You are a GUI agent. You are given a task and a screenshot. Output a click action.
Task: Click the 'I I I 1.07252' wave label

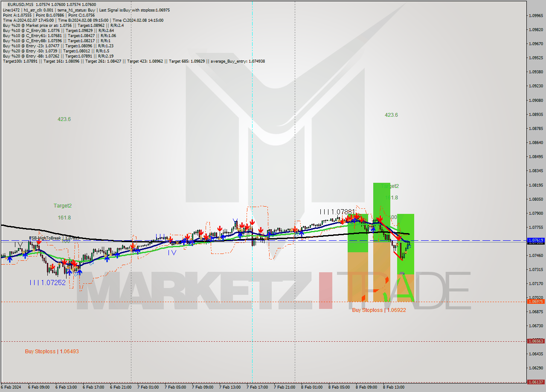point(48,282)
